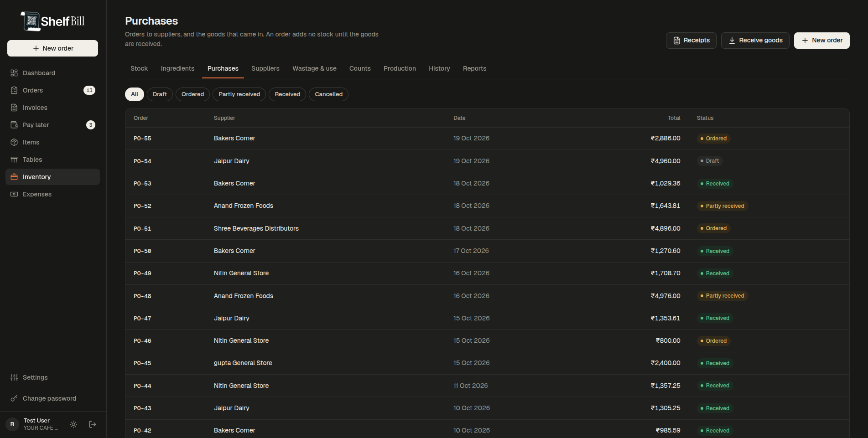This screenshot has width=868, height=438.
Task: Open the Dashboard grid icon
Action: [14, 73]
